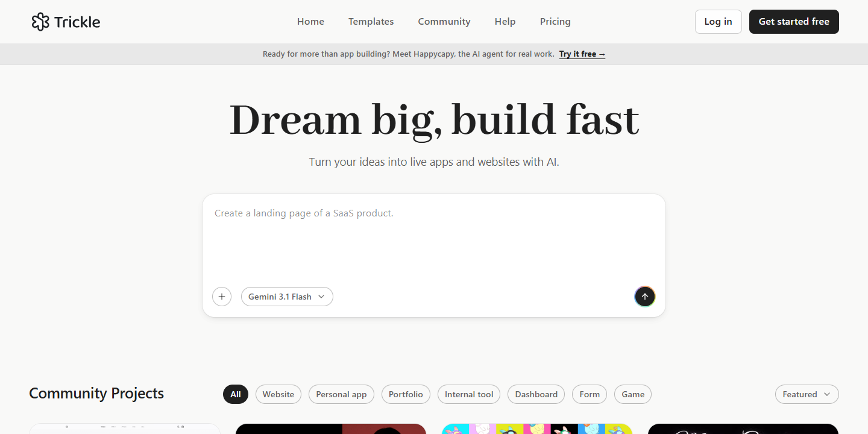The height and width of the screenshot is (434, 868).
Task: Click the plus attachment button in prompt box
Action: click(x=222, y=297)
